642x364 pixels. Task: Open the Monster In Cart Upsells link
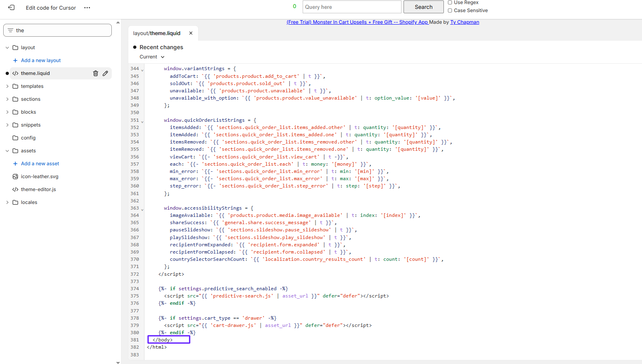point(358,22)
